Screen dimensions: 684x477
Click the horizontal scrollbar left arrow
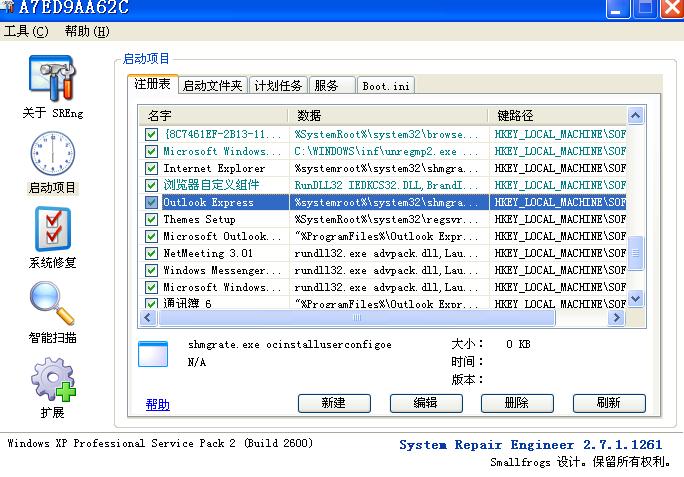click(147, 317)
